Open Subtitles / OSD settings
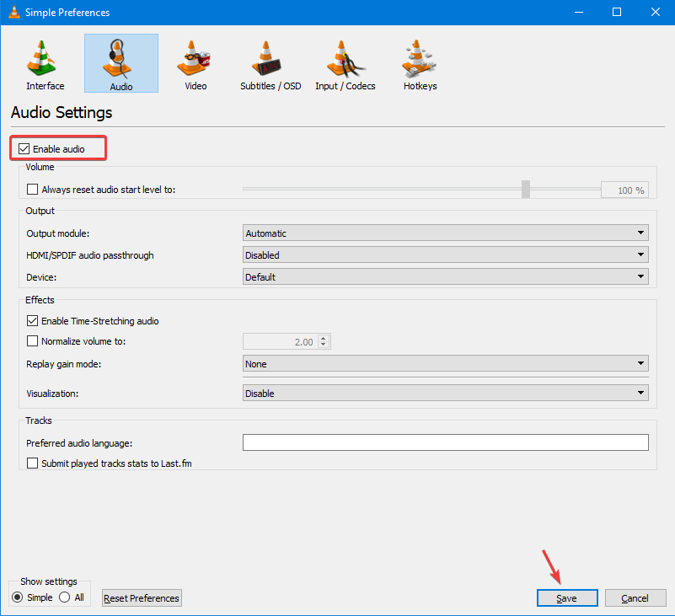Viewport: 675px width, 616px height. (270, 63)
